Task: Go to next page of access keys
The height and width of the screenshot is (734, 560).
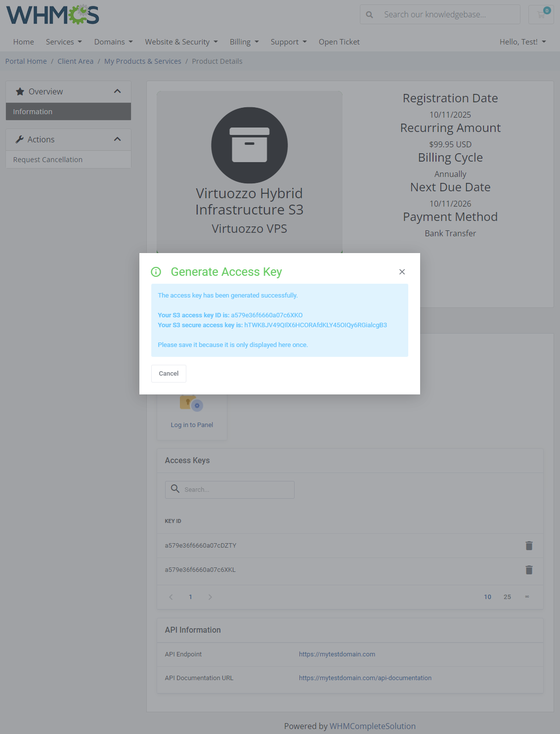Action: [x=210, y=597]
